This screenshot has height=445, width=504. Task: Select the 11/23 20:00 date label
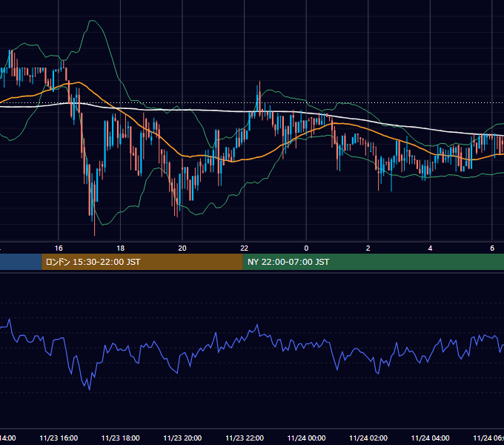[182, 438]
